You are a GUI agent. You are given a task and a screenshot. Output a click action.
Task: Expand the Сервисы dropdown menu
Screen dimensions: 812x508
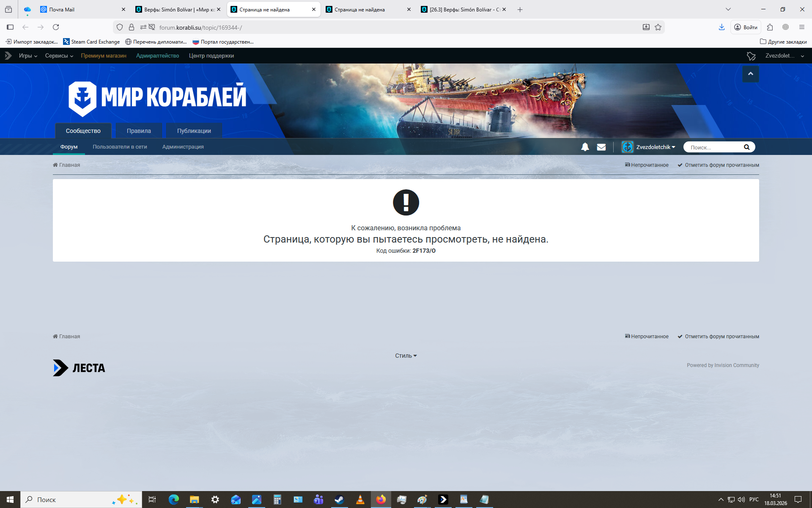pyautogui.click(x=59, y=56)
